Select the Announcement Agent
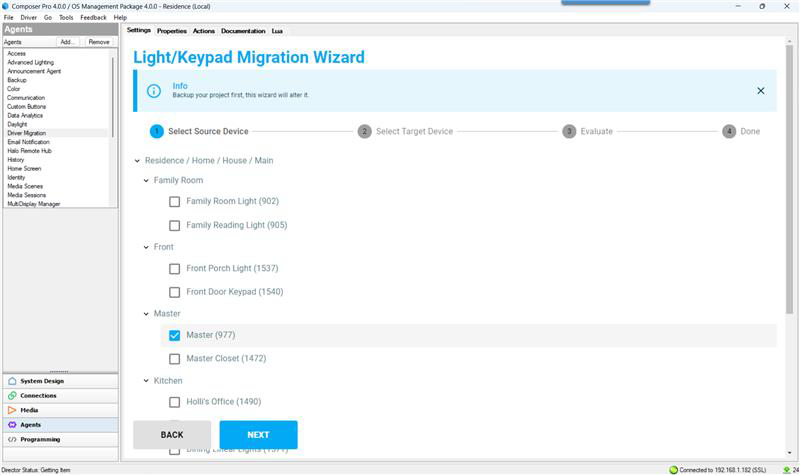800x475 pixels. click(x=34, y=71)
